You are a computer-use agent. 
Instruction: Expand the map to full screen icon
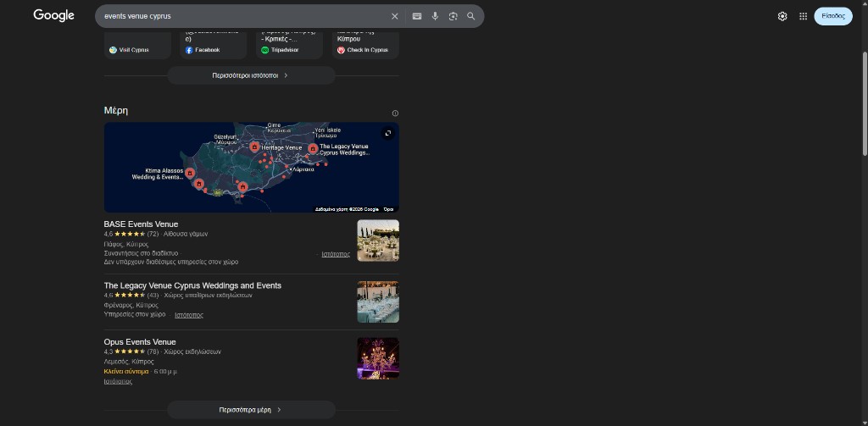(388, 133)
